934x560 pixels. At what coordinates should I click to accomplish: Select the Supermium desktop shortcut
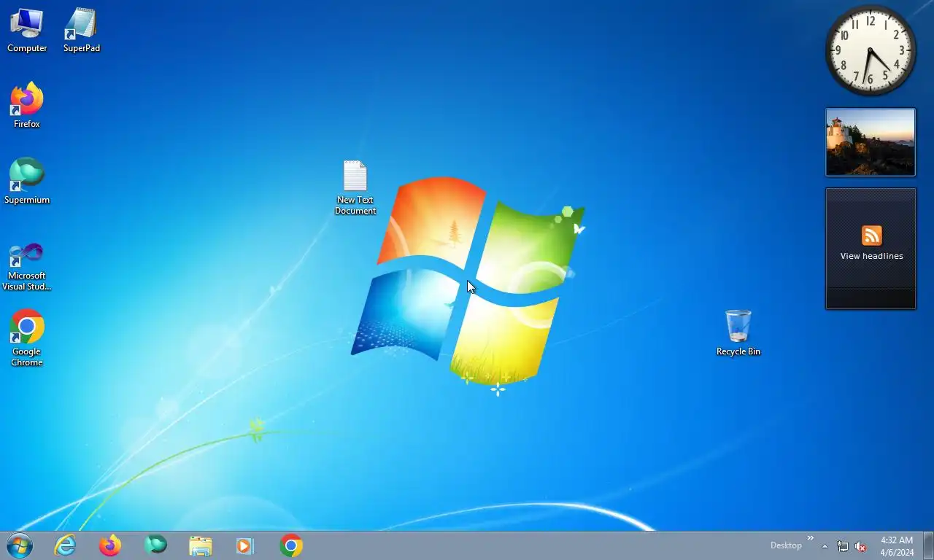(x=27, y=182)
